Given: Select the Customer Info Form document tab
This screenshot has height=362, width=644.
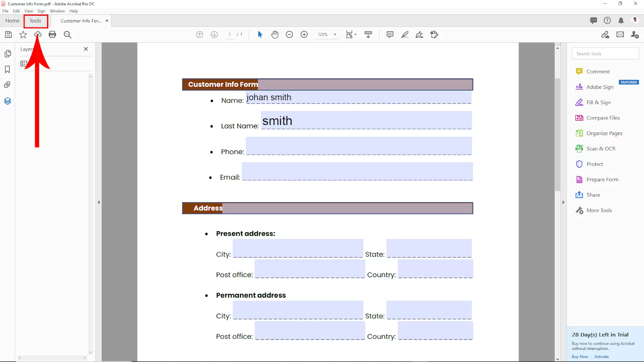Looking at the screenshot, I should click(x=81, y=21).
